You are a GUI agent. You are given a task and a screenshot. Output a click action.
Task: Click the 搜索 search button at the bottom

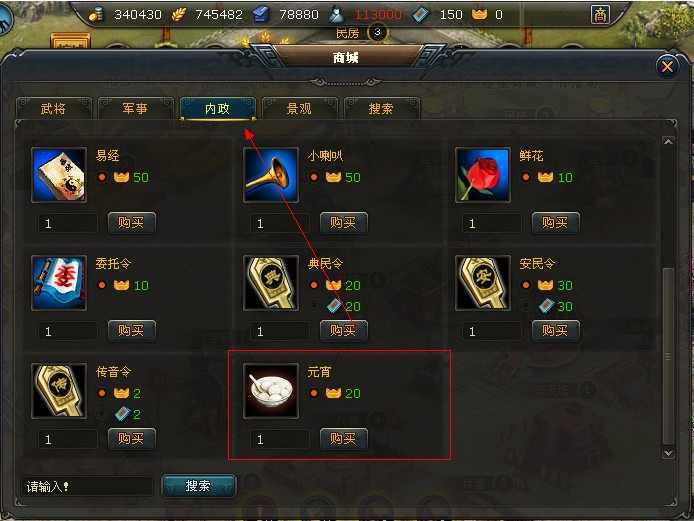[x=198, y=486]
